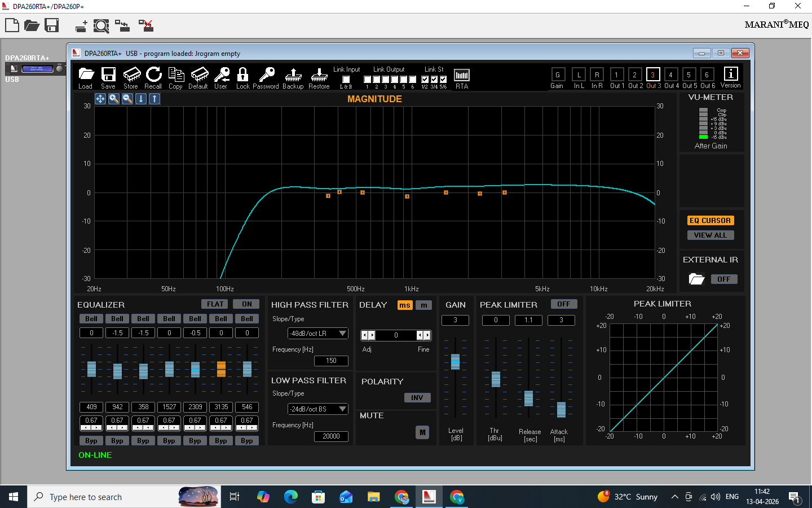The image size is (812, 508).
Task: Show Version info icon
Action: pos(731,74)
